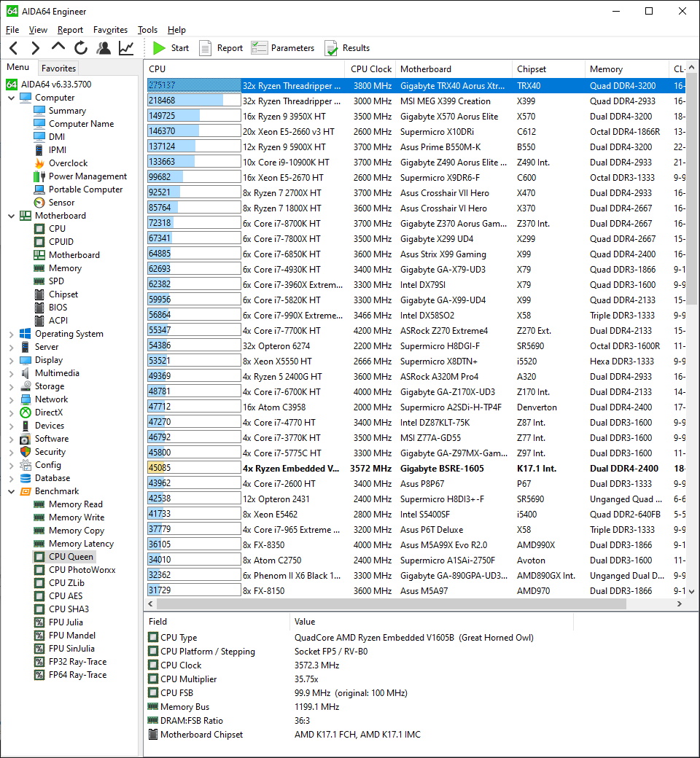The height and width of the screenshot is (758, 700).
Task: Expand the Operating System node
Action: click(x=11, y=334)
